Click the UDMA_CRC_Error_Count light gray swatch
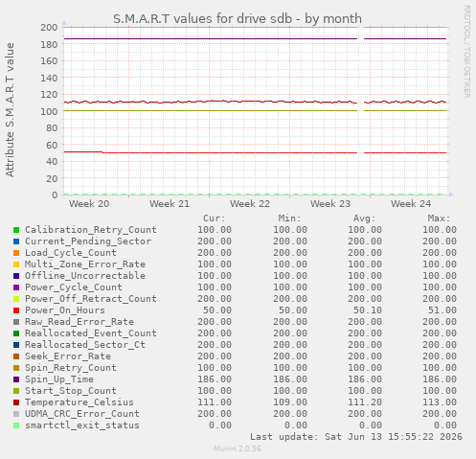Image resolution: width=476 pixels, height=459 pixels. pos(16,414)
